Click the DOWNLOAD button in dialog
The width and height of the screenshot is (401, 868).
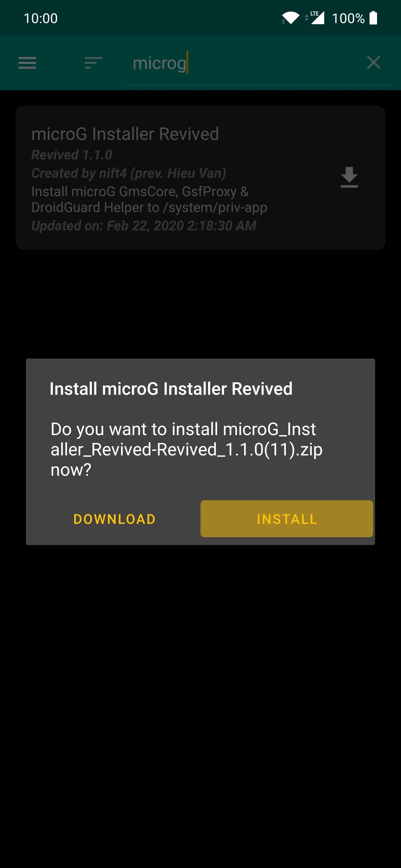[x=115, y=519]
